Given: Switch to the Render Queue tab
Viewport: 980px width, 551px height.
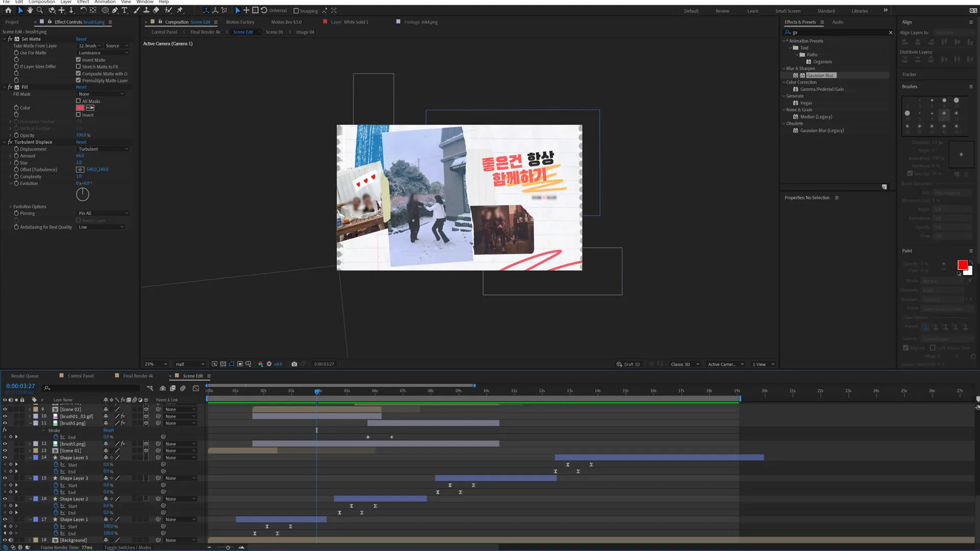Looking at the screenshot, I should 24,376.
